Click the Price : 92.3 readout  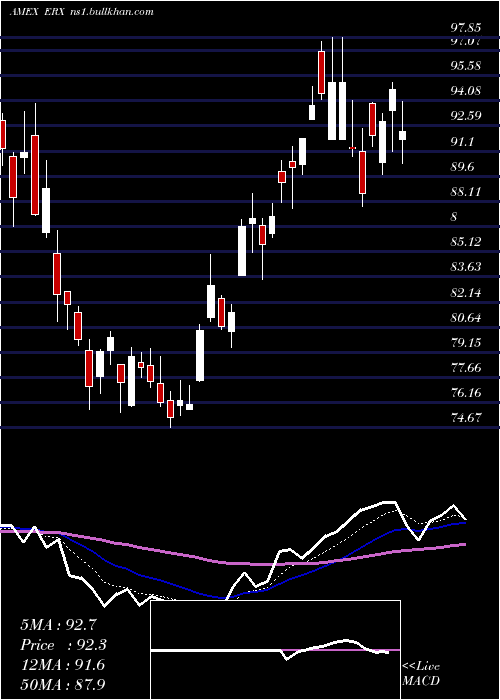[63, 645]
